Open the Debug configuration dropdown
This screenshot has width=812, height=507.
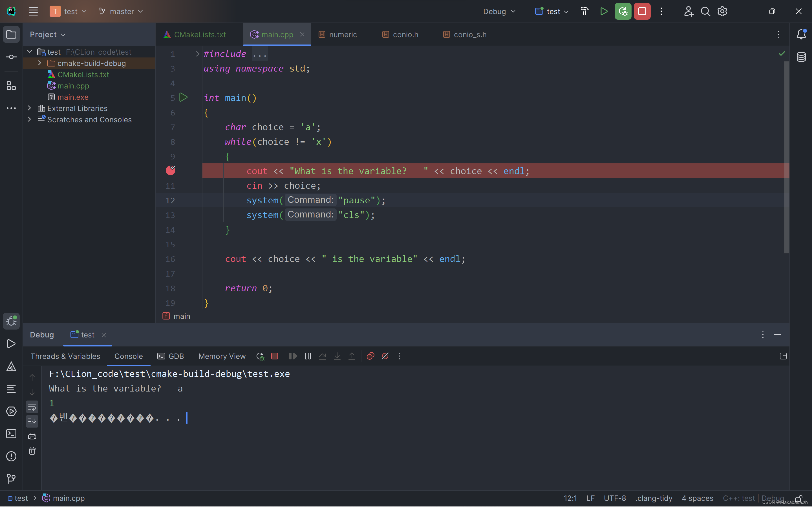(499, 11)
